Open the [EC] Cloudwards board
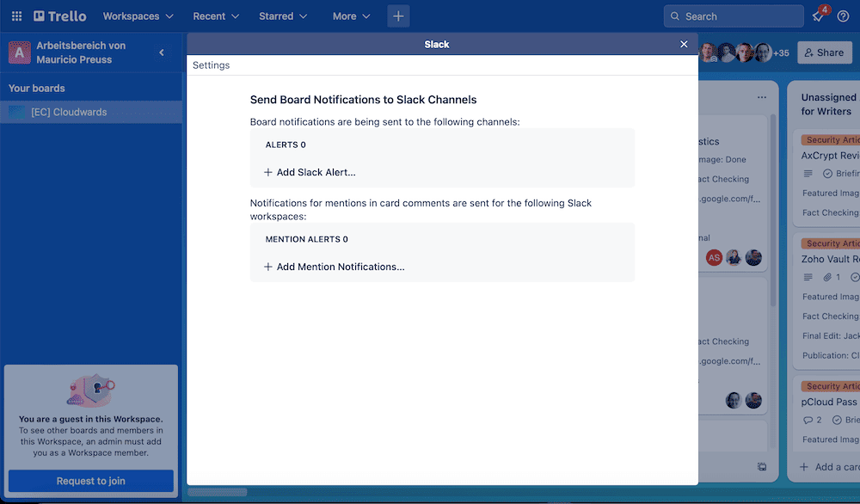Viewport: 860px width, 504px height. 91,112
